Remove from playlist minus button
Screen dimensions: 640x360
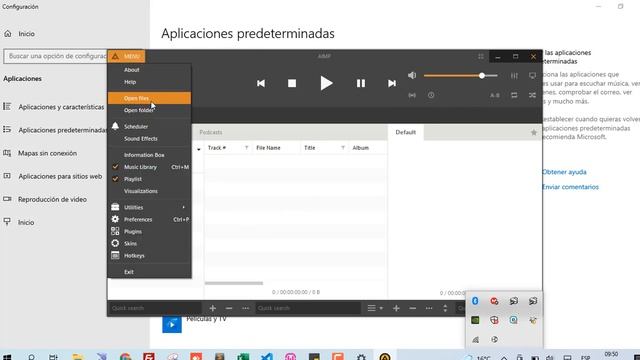413,308
